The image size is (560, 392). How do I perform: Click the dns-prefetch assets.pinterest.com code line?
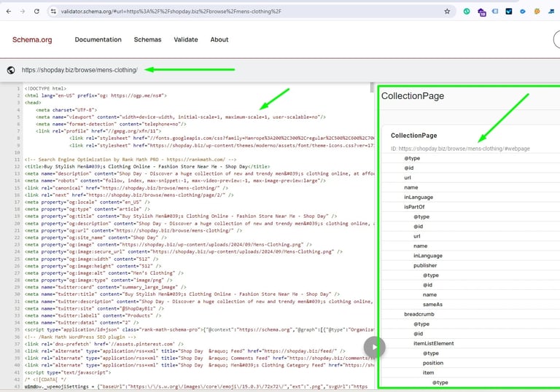point(104,344)
